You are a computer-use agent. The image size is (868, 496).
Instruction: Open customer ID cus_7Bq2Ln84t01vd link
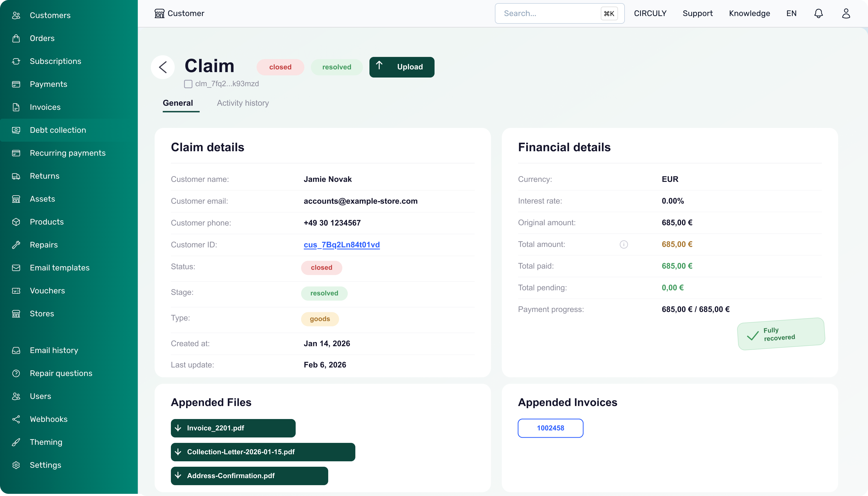[x=342, y=244]
